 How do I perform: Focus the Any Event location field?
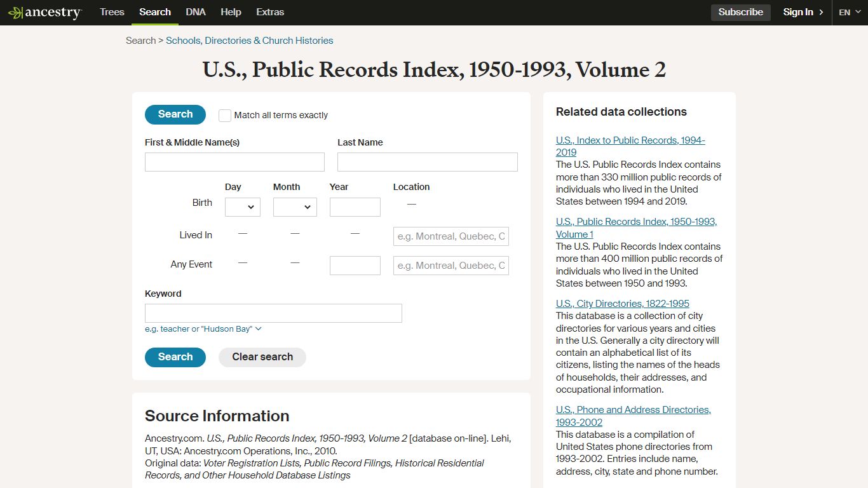[451, 266]
